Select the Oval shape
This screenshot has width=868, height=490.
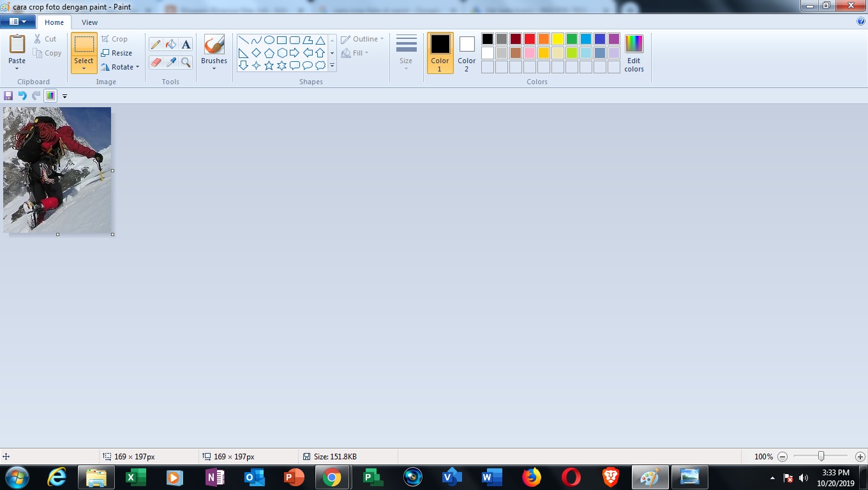269,39
